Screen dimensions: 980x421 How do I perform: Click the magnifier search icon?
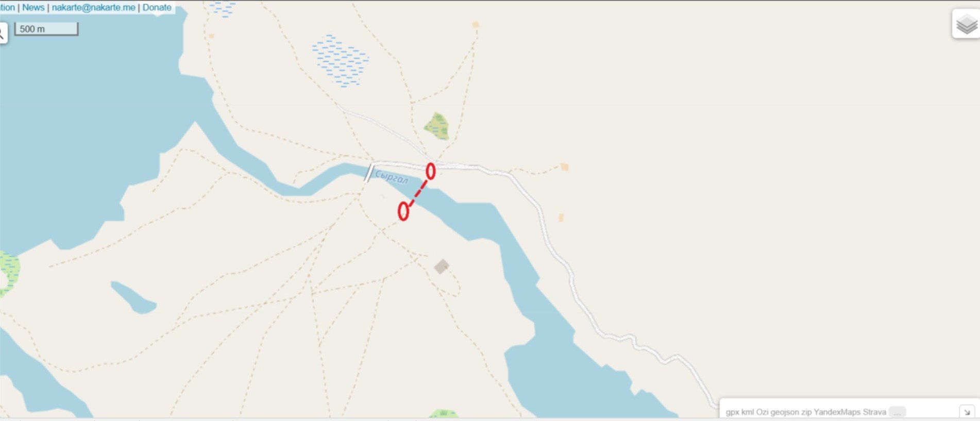[x=2, y=33]
